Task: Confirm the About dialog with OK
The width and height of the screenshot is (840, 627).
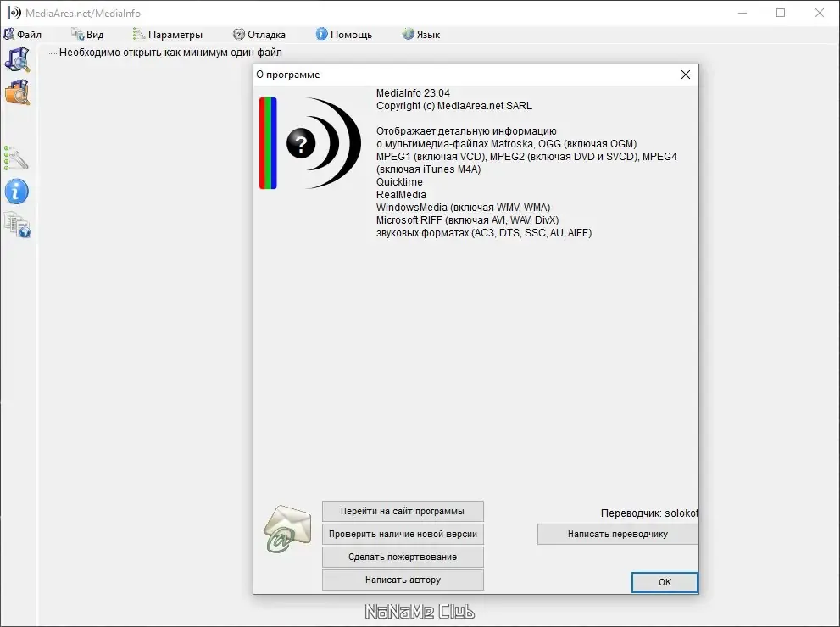Action: pos(665,583)
